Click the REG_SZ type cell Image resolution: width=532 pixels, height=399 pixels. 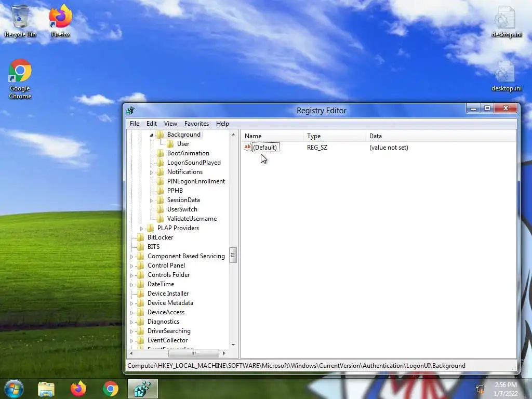pyautogui.click(x=317, y=148)
